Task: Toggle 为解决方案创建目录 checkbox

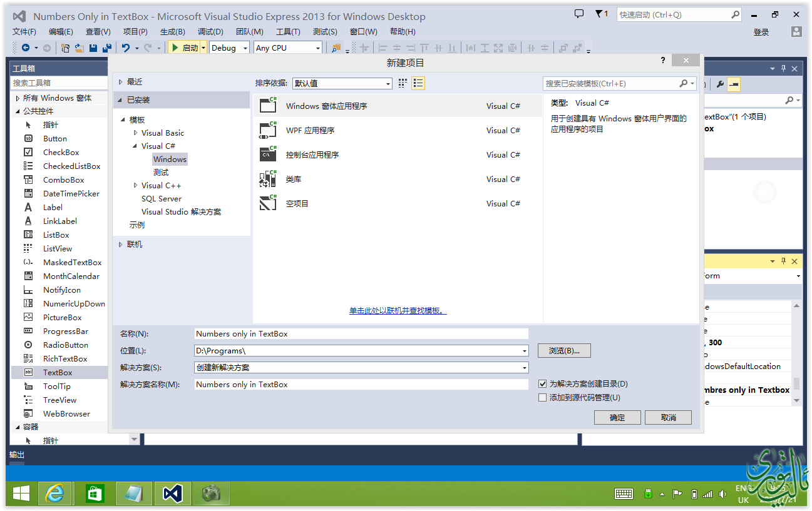Action: (543, 383)
